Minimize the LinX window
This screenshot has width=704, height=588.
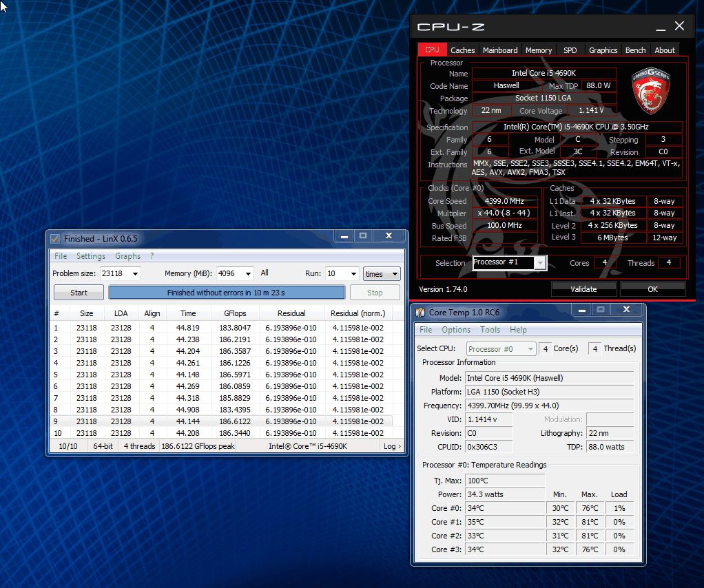tap(344, 235)
